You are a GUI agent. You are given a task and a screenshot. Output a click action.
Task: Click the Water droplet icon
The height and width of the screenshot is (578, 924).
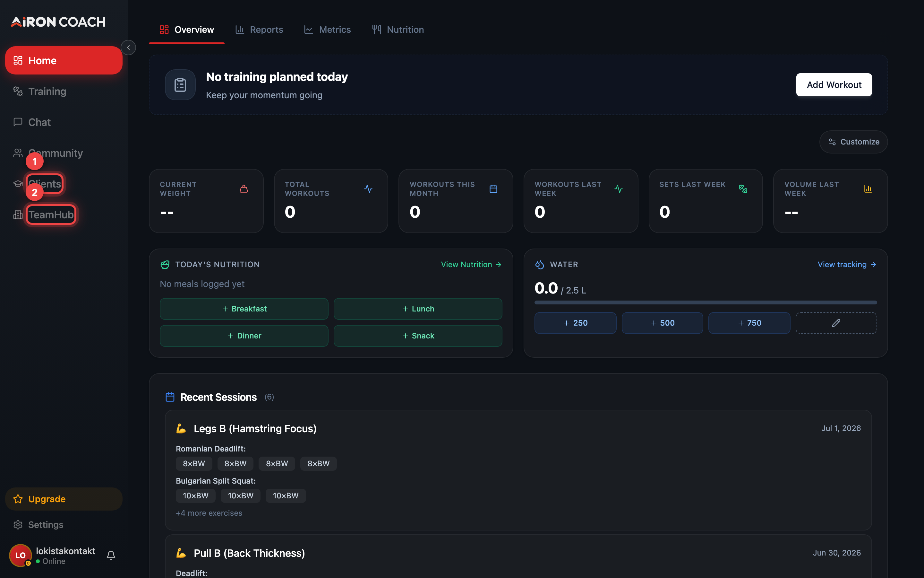pyautogui.click(x=540, y=265)
